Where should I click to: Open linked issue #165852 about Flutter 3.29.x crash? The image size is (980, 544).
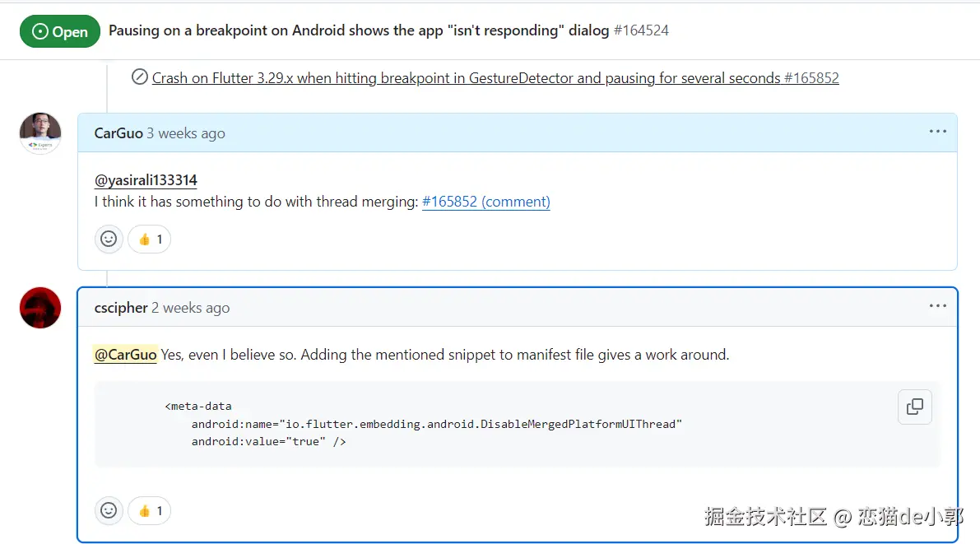point(495,78)
